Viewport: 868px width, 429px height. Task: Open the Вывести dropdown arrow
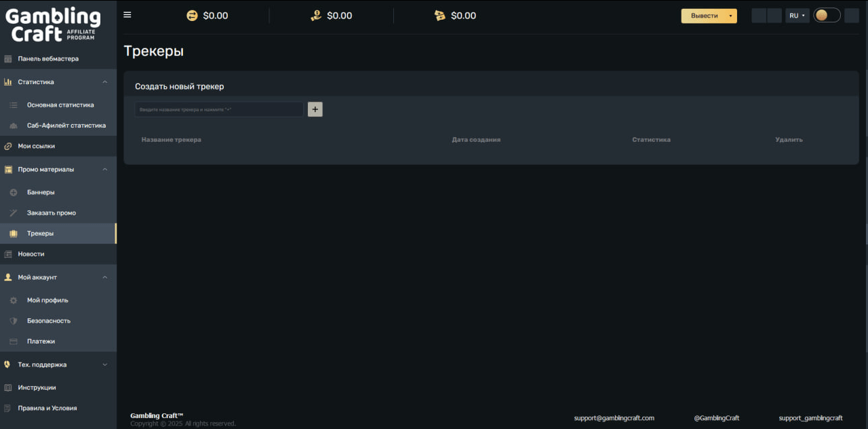[x=730, y=16]
